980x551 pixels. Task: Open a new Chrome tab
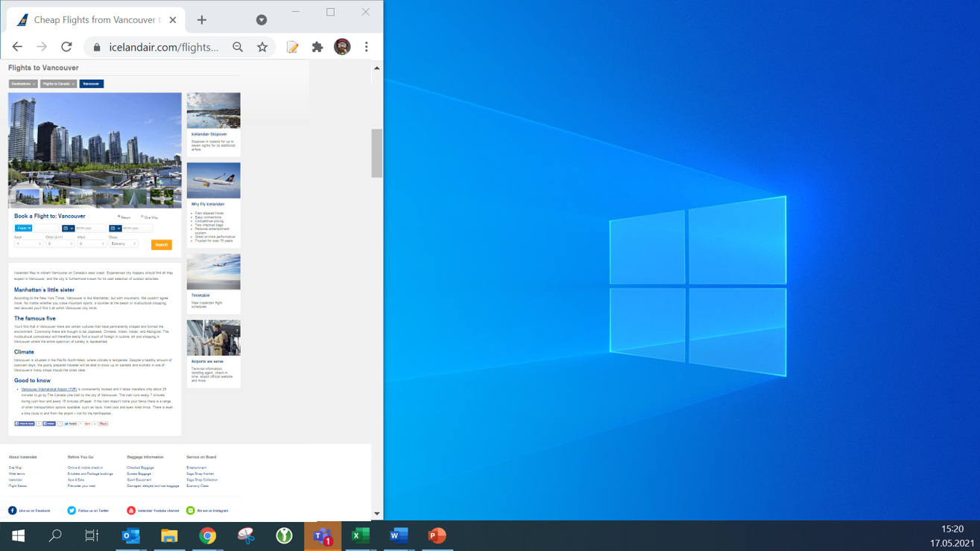[201, 20]
